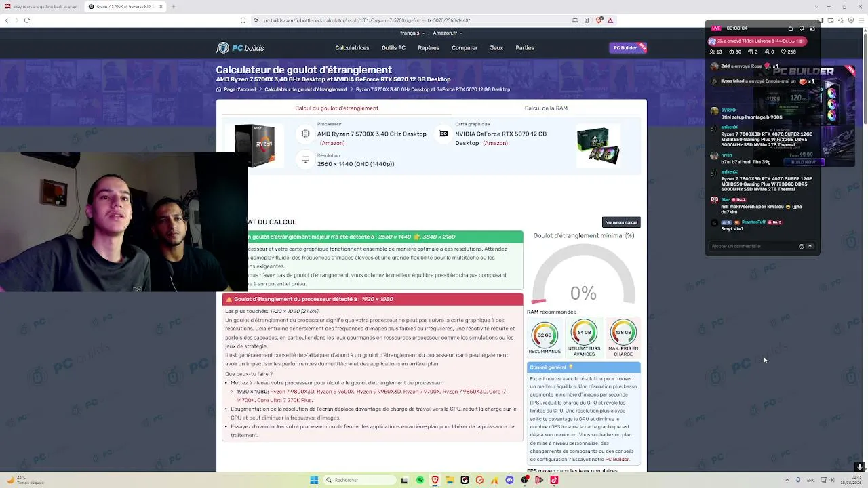Open the Amazon.fr store dropdown
Viewport: 868px width, 488px height.
pyautogui.click(x=448, y=33)
